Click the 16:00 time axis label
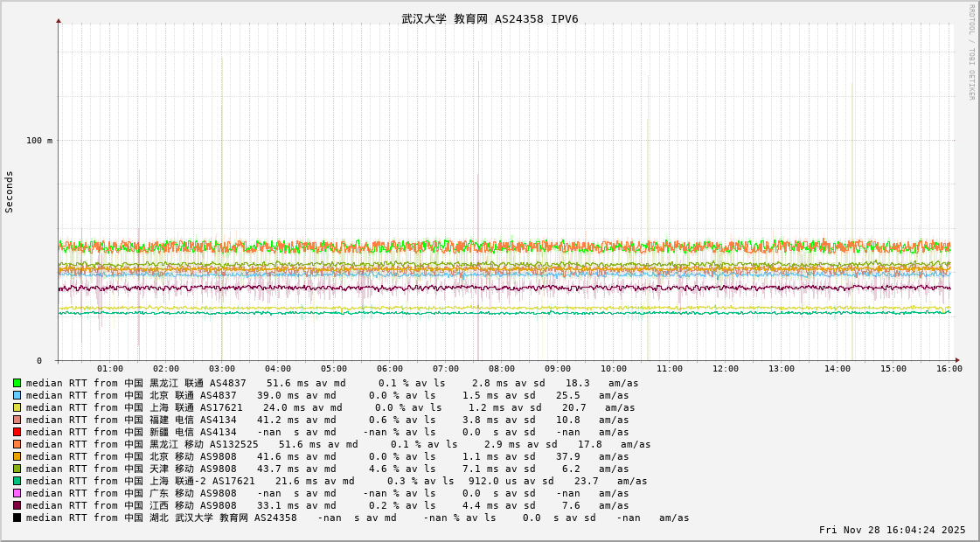This screenshot has width=980, height=542. pos(949,369)
